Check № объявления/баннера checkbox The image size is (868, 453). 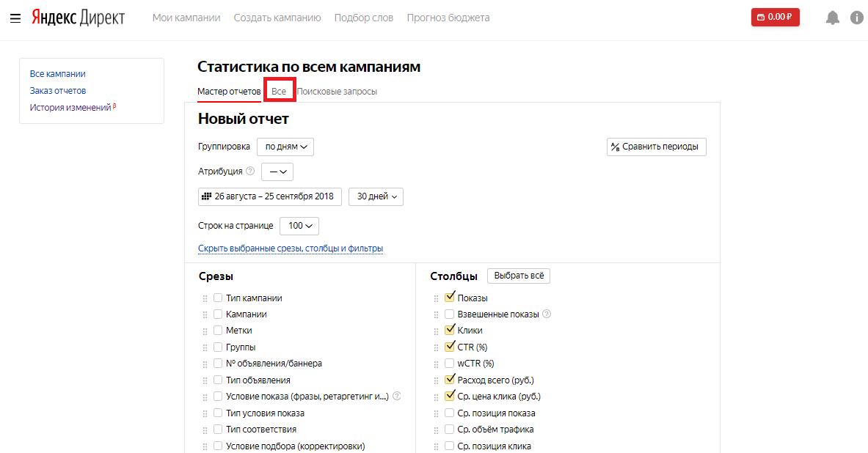click(218, 363)
